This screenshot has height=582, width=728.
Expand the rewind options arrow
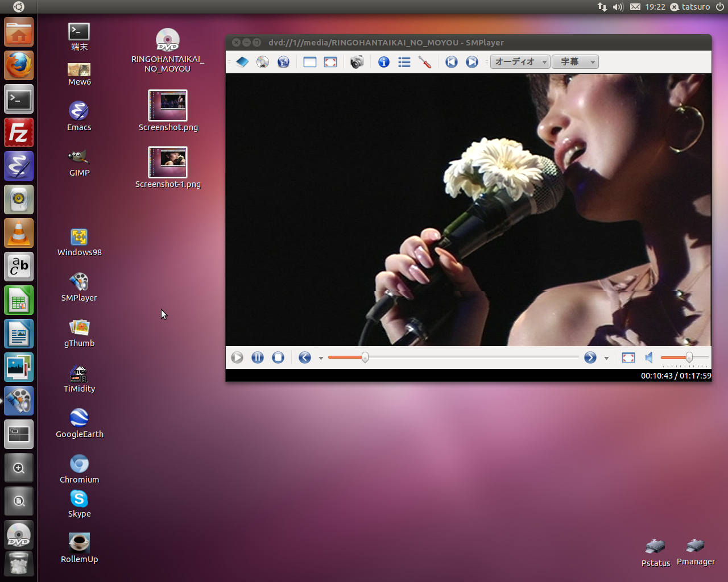click(x=321, y=358)
